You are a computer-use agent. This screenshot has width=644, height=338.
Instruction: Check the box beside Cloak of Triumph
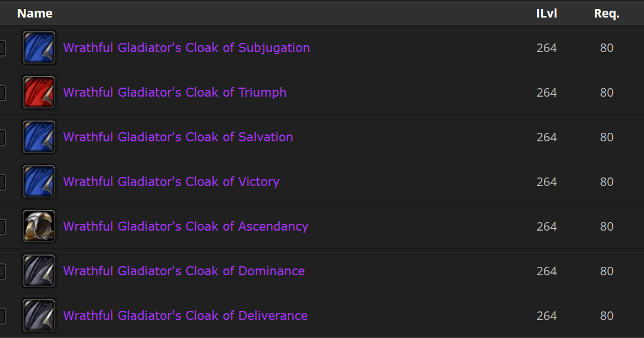(2, 93)
